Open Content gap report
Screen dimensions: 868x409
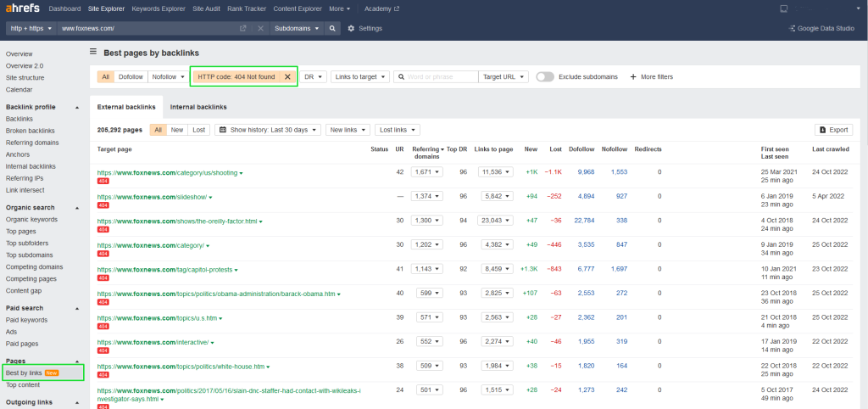point(23,291)
